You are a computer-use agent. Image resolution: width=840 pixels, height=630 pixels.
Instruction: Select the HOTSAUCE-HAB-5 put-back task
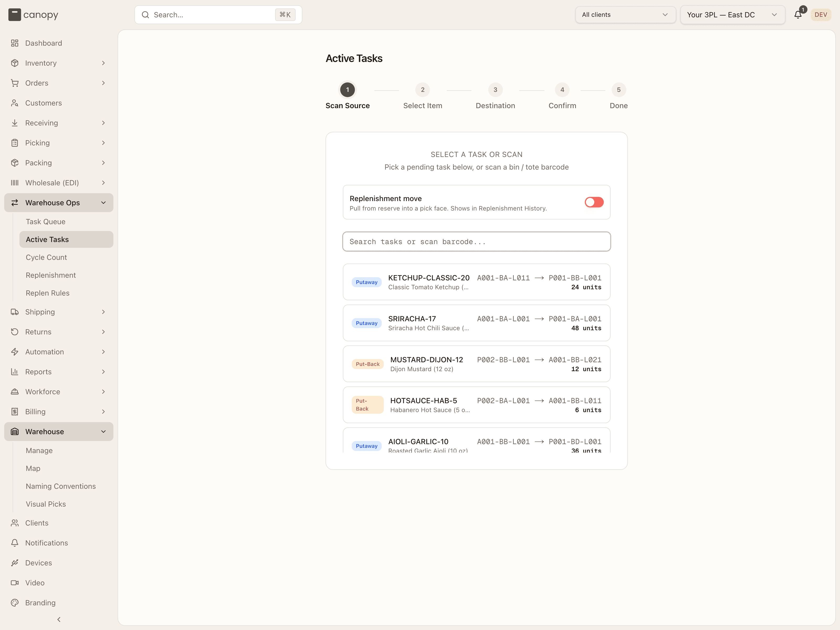click(476, 405)
